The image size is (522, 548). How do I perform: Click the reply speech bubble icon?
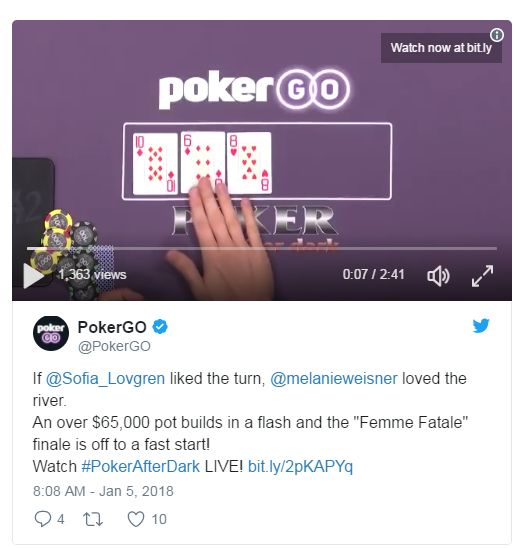[x=43, y=519]
